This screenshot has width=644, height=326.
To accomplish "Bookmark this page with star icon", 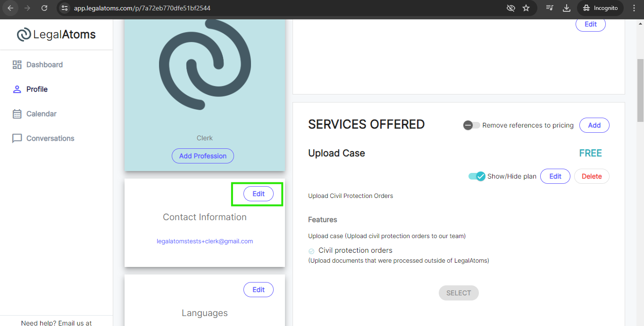I will [526, 8].
